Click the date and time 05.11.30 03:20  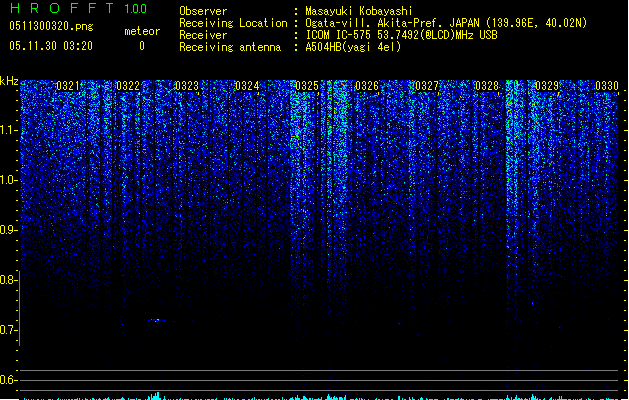(51, 46)
